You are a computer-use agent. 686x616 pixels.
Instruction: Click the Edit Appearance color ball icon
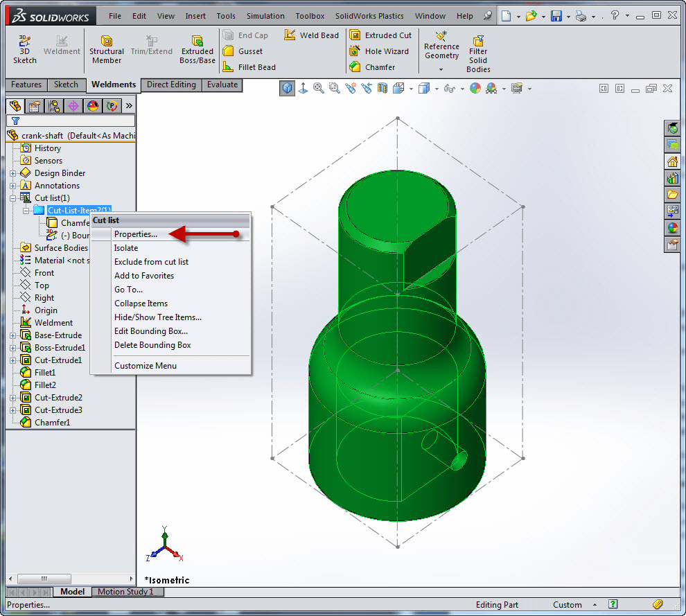[x=475, y=89]
